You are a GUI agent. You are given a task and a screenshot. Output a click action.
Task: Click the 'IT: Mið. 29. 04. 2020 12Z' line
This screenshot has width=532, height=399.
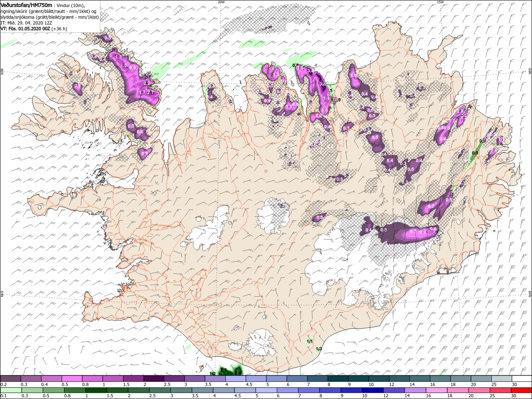pos(27,23)
